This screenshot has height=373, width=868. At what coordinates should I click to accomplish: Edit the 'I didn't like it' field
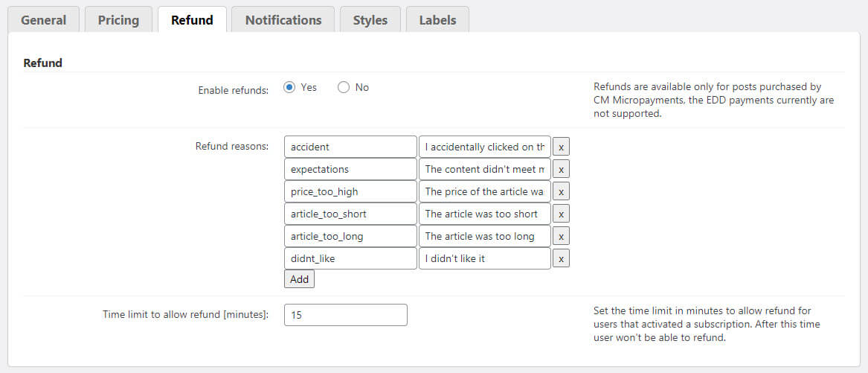pos(485,259)
